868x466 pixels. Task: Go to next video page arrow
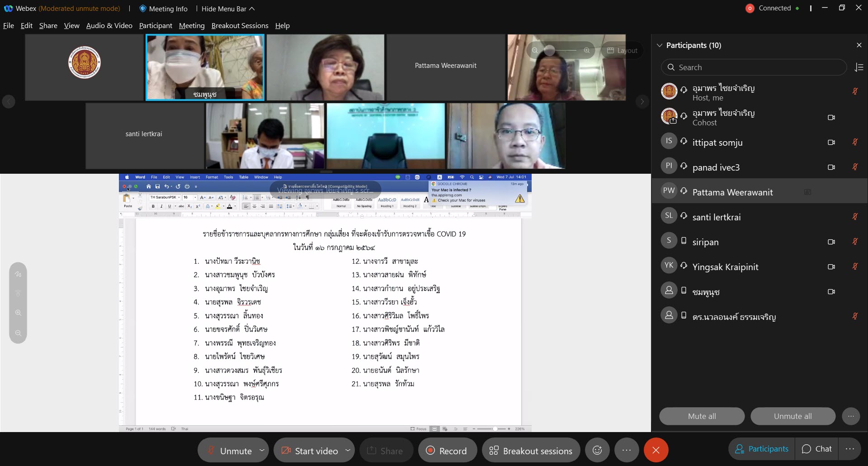(642, 102)
